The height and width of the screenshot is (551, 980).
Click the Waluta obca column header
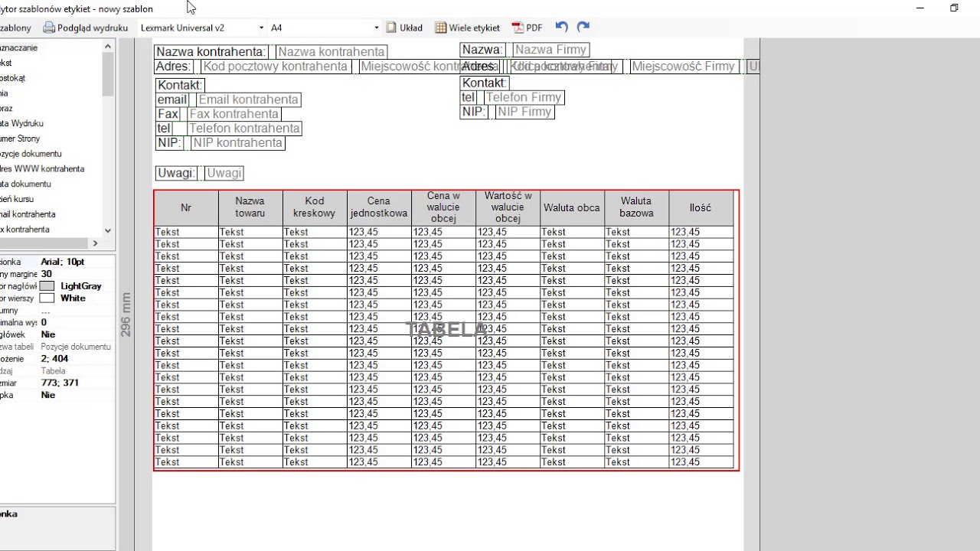(x=572, y=207)
